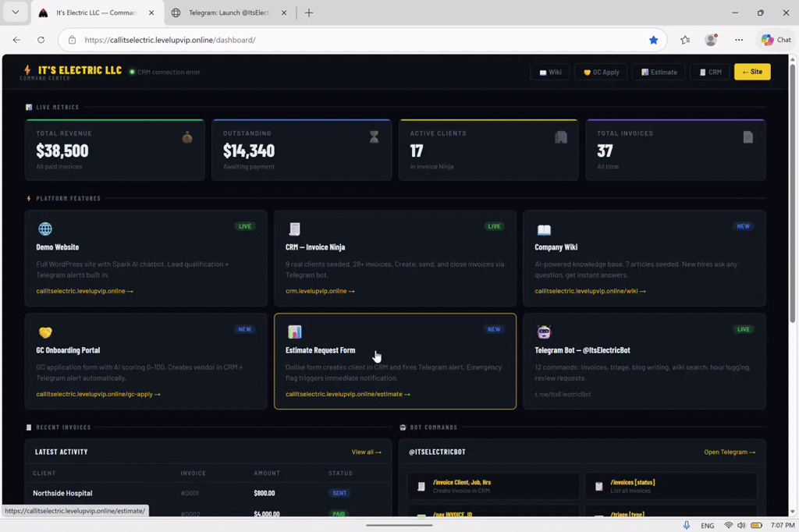Open the Wiki header button
Image resolution: width=799 pixels, height=532 pixels.
click(550, 72)
